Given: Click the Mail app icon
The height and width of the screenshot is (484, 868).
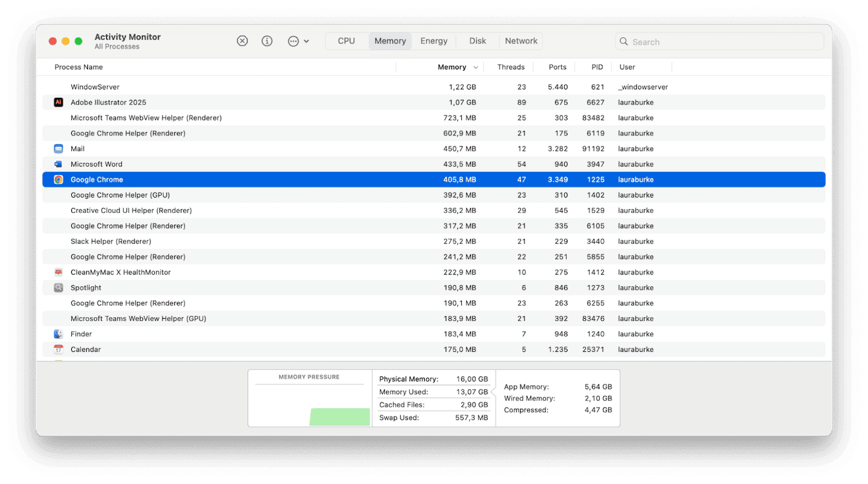Looking at the screenshot, I should point(58,148).
